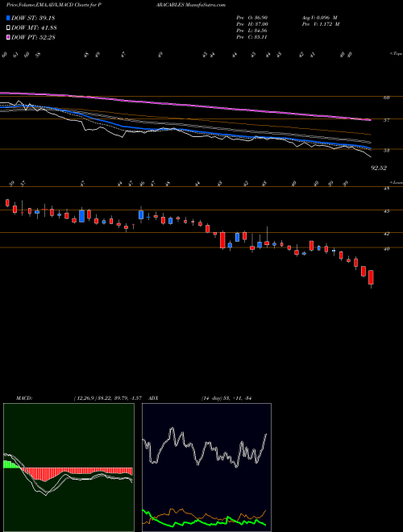Click the Avg V: 0.996 M value
403x532 pixels.
(319, 18)
